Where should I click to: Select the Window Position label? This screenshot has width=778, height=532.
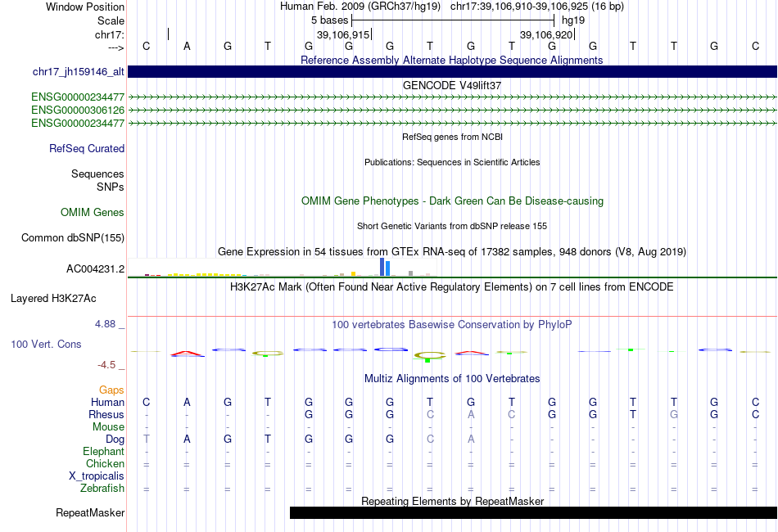point(85,7)
